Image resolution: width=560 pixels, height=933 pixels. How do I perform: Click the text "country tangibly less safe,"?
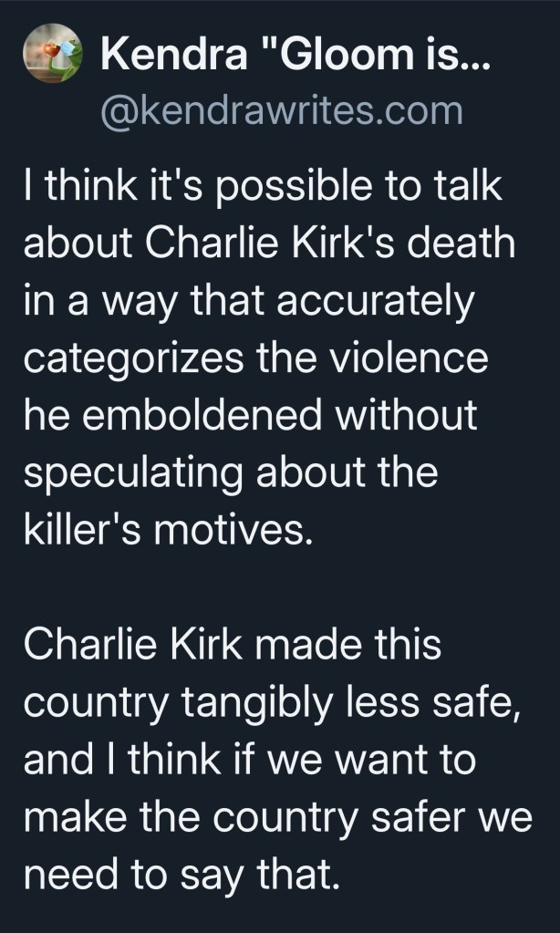(x=274, y=701)
